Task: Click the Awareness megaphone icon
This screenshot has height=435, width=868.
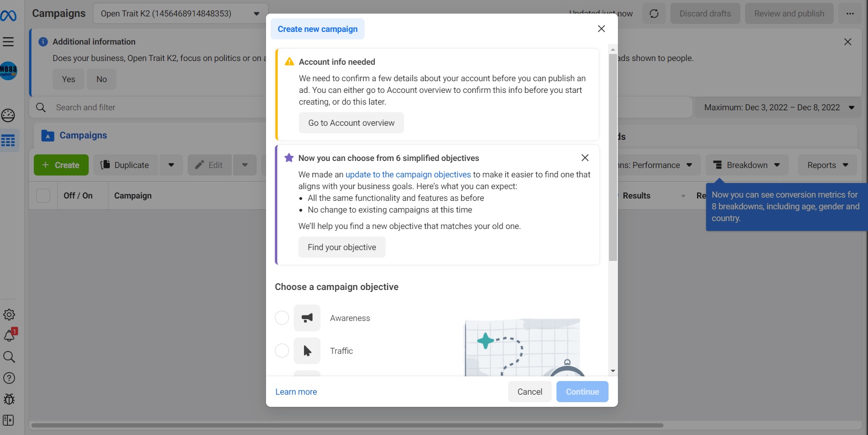Action: [x=307, y=318]
